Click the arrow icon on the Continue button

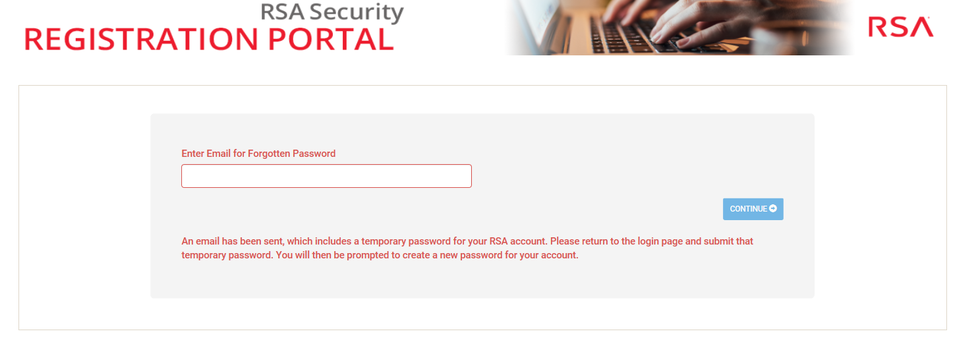[x=773, y=209]
